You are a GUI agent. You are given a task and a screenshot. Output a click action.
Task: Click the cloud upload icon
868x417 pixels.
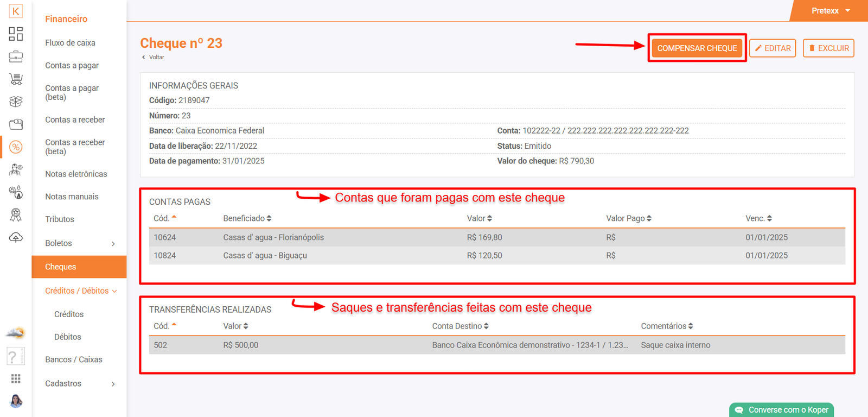(x=16, y=238)
